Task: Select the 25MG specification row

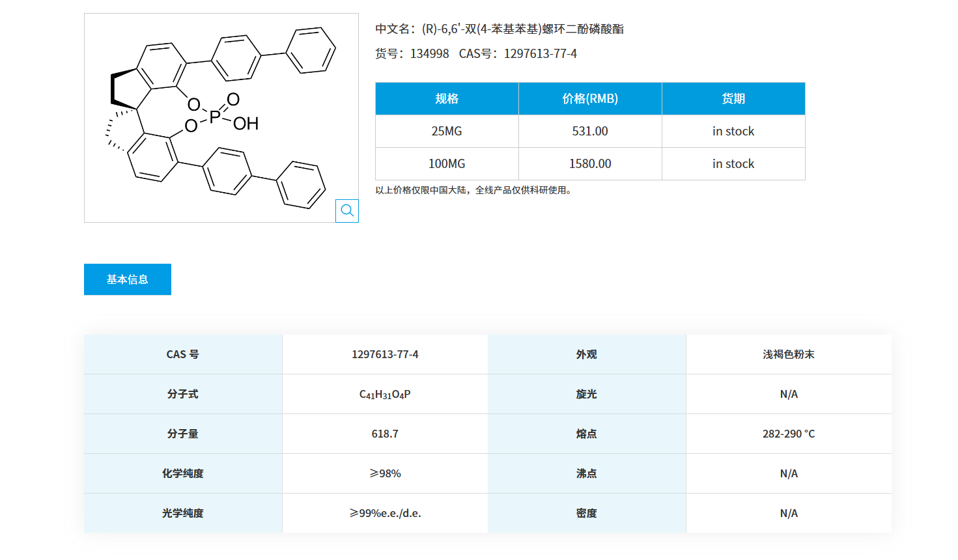Action: 446,131
